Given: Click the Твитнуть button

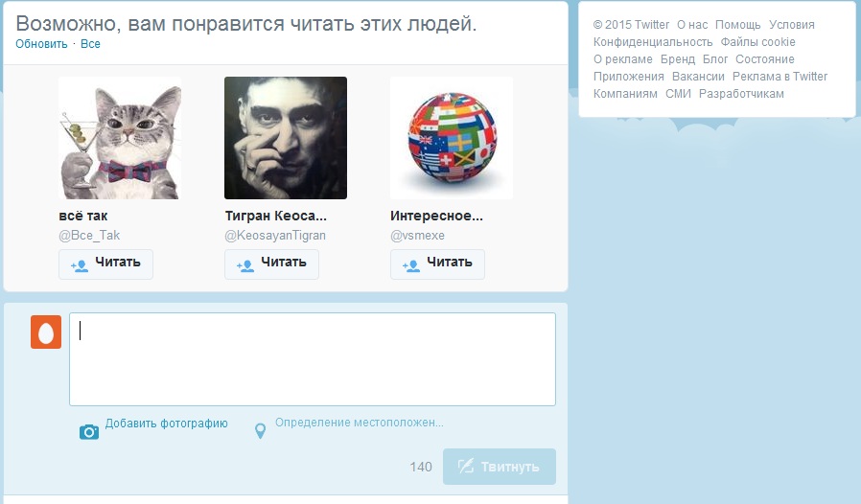Looking at the screenshot, I should click(500, 467).
